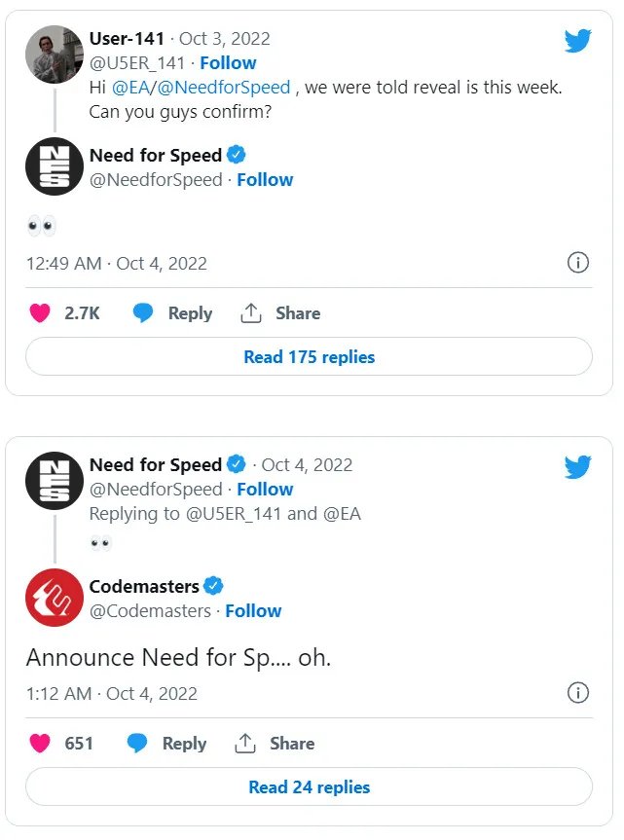624x840 pixels.
Task: Follow @Codemasters account
Action: [253, 611]
